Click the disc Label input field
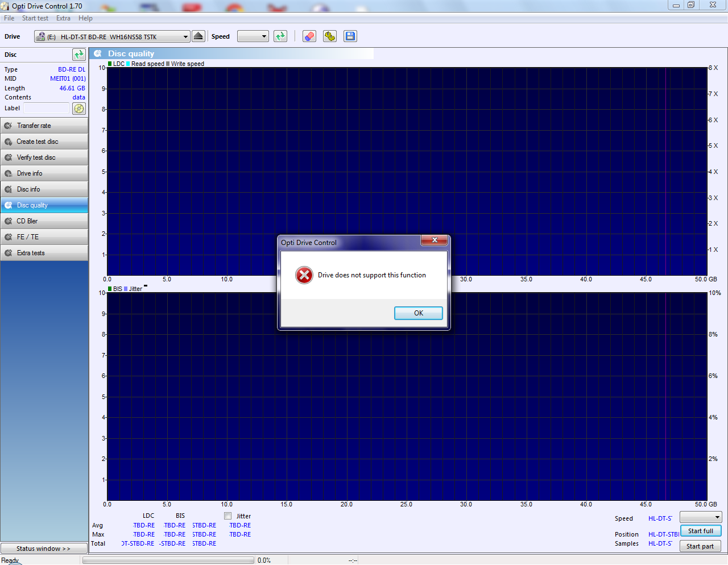This screenshot has height=565, width=728. [47, 108]
